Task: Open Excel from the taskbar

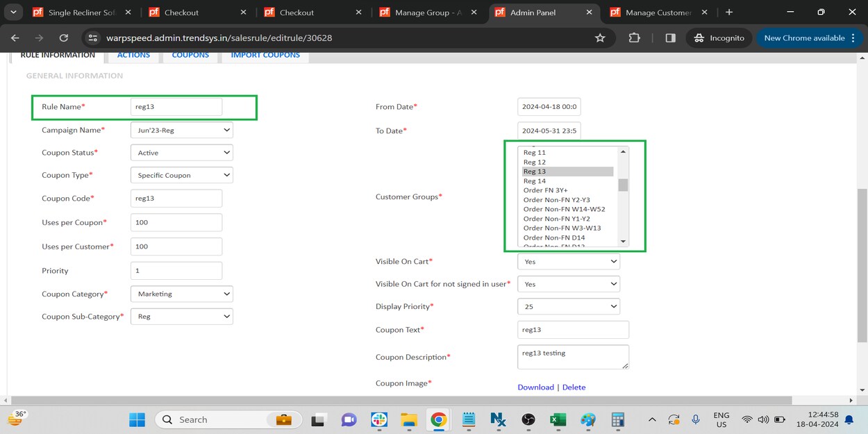Action: tap(558, 419)
